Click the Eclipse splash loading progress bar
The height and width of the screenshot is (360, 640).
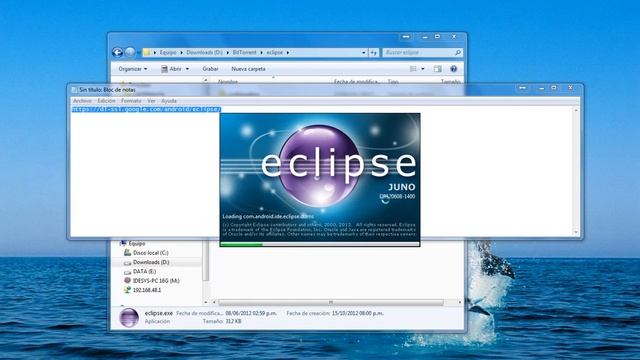320,244
